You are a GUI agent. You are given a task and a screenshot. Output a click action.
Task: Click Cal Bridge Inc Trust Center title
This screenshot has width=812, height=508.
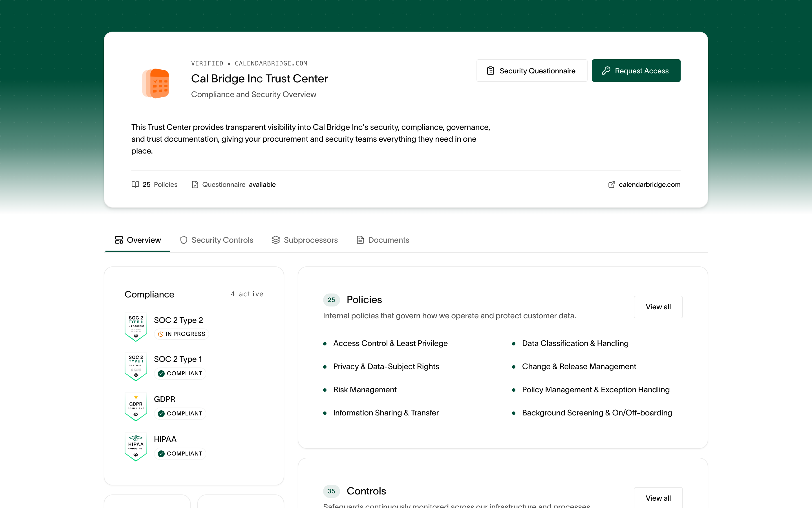(259, 79)
